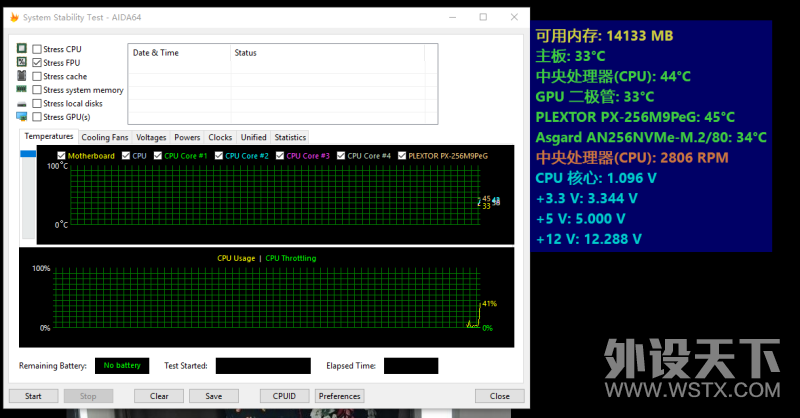
Task: Click the +5 V: 5.000 V reading
Action: [580, 218]
